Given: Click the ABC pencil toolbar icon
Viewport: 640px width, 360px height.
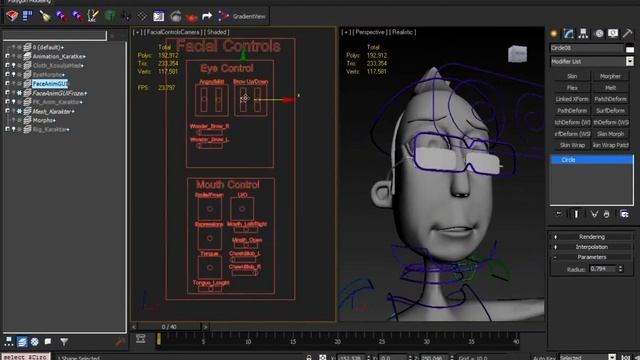Looking at the screenshot, I should point(93,16).
